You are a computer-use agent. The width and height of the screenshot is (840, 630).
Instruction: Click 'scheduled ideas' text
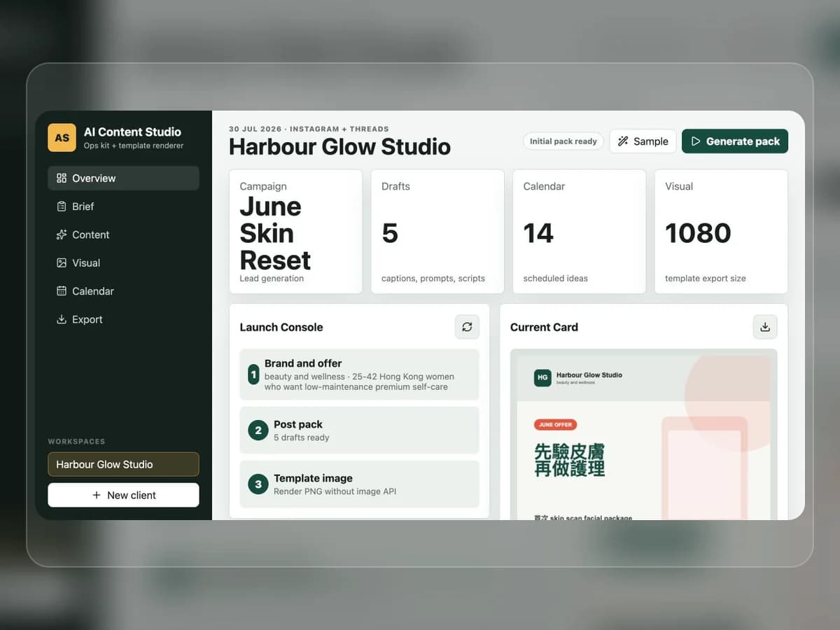(555, 278)
